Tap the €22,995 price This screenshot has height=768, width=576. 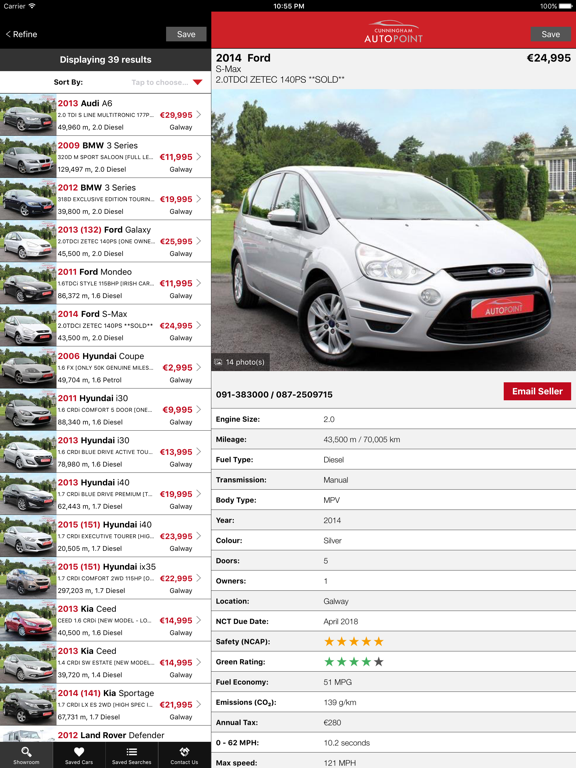pos(176,578)
